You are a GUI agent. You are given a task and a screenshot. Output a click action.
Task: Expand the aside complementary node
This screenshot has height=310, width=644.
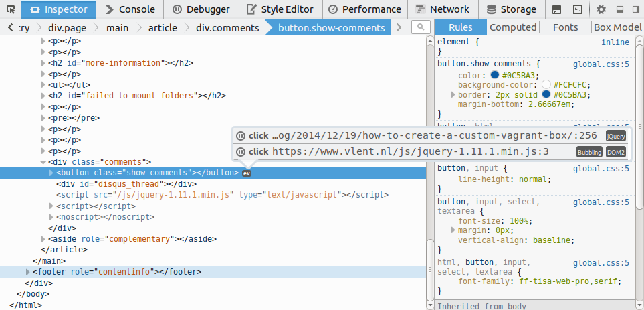tap(43, 239)
